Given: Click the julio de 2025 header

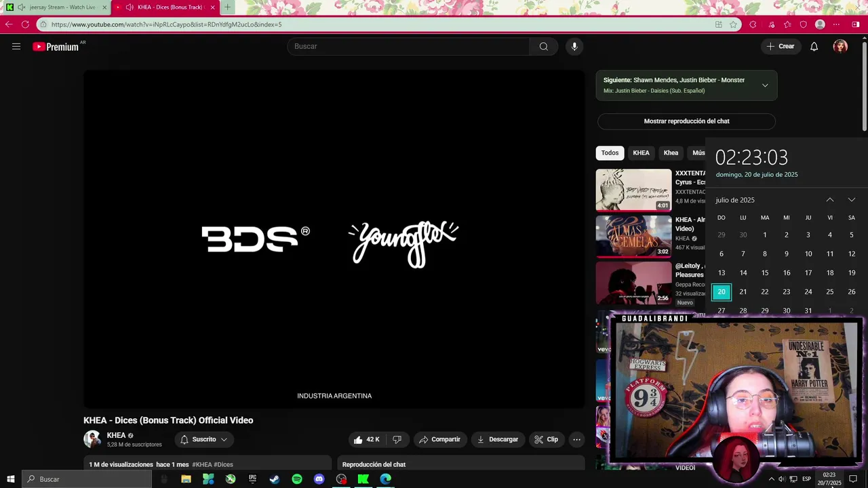Looking at the screenshot, I should pyautogui.click(x=735, y=200).
